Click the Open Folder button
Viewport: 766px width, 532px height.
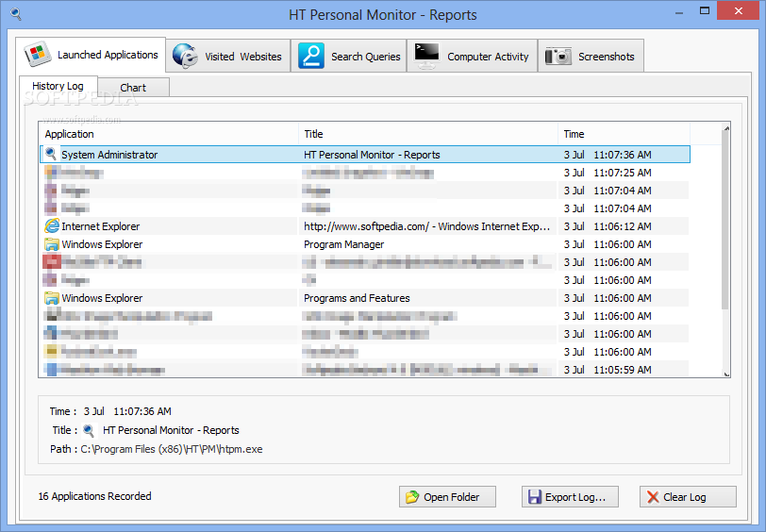447,497
